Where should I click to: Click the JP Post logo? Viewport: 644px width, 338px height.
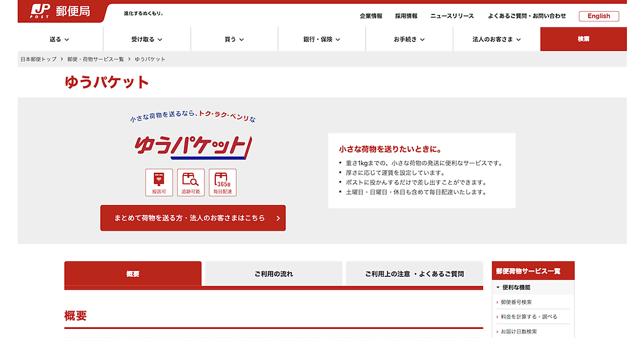click(60, 11)
